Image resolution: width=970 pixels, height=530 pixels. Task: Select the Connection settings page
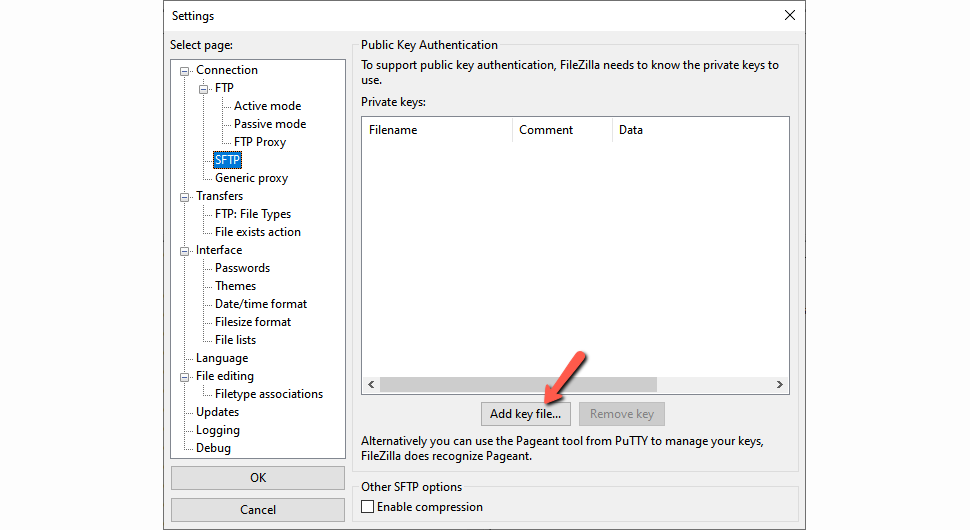tap(226, 70)
